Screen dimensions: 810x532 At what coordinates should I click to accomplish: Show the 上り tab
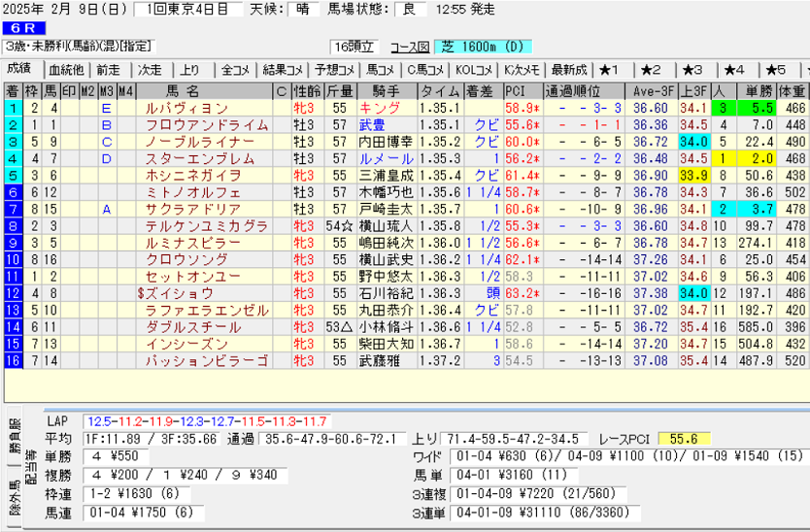click(190, 70)
